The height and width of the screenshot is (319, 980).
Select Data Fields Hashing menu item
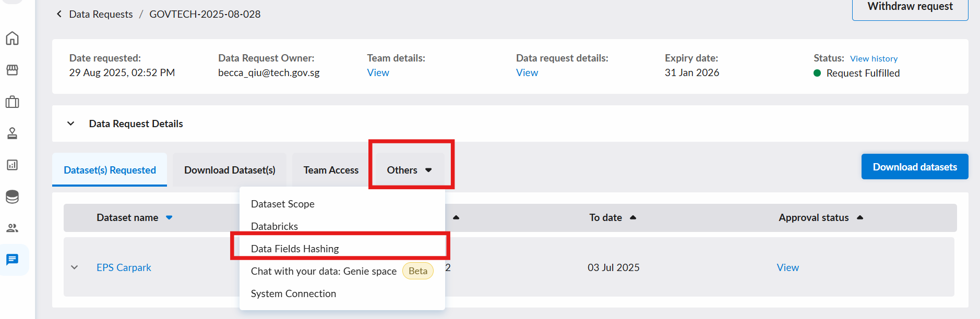click(342, 249)
